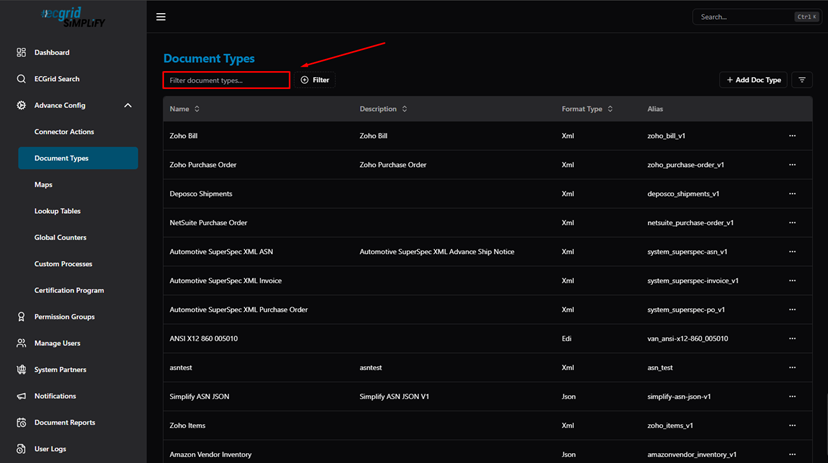The width and height of the screenshot is (828, 463).
Task: Click alias system_superspec-invoice_v1
Action: (693, 281)
